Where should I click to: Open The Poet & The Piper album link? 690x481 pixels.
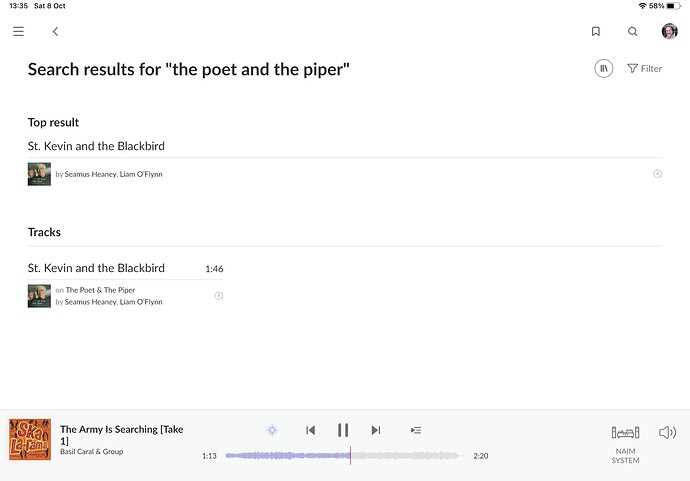(x=100, y=290)
